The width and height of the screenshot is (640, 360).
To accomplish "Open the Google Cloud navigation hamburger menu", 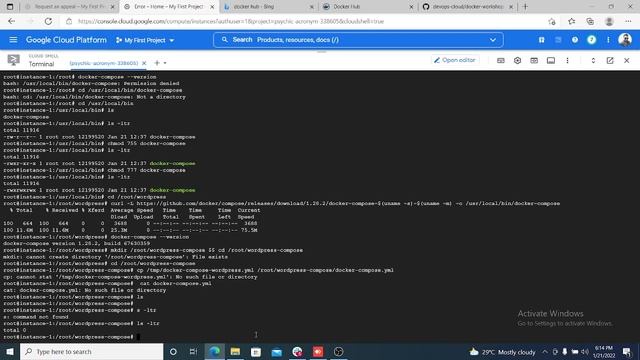I will (x=13, y=40).
